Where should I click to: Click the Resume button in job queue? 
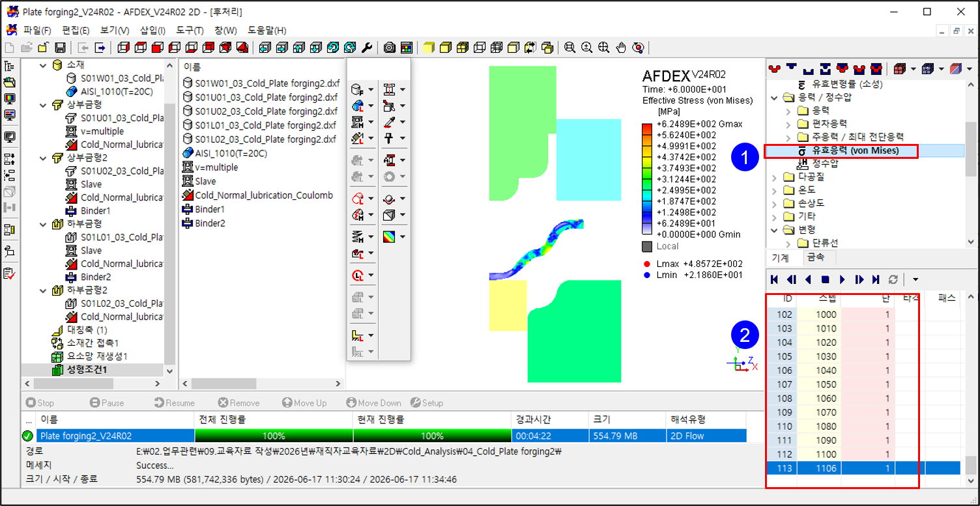tap(175, 403)
